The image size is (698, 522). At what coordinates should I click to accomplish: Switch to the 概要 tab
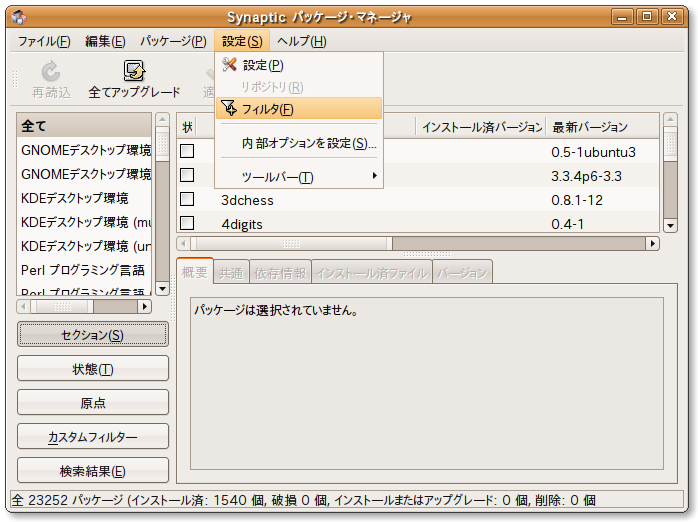(x=195, y=271)
